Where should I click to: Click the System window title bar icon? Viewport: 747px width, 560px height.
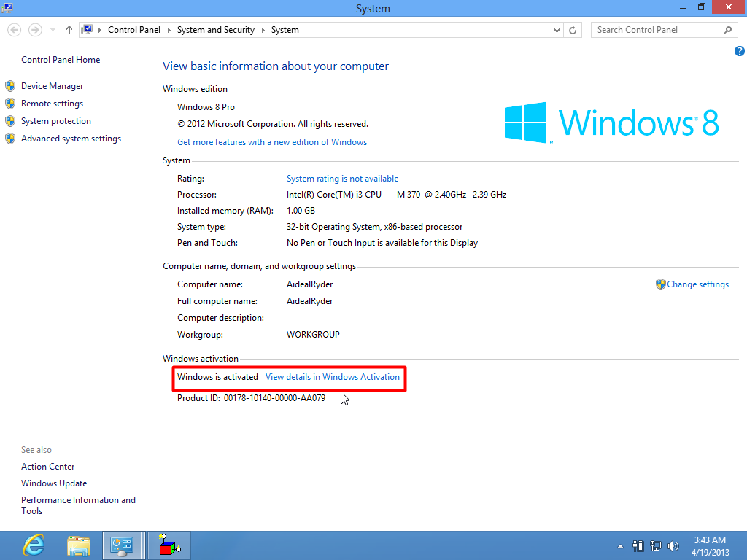point(7,7)
